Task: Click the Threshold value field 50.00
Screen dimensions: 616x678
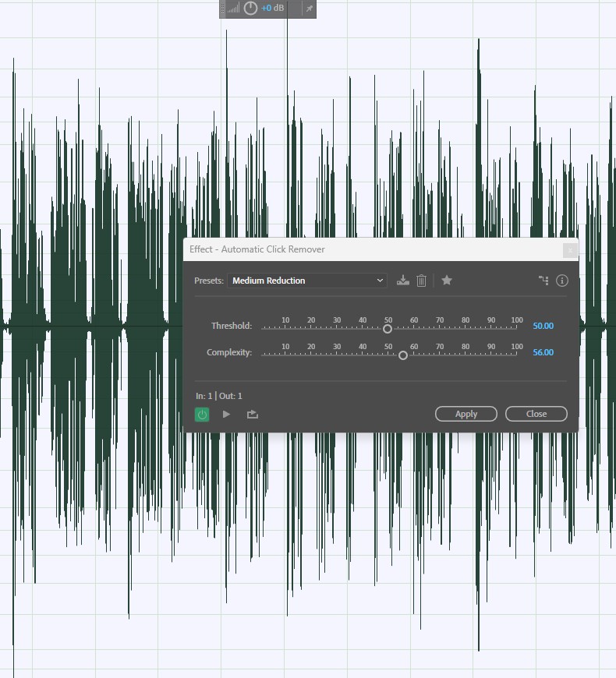Action: click(543, 326)
